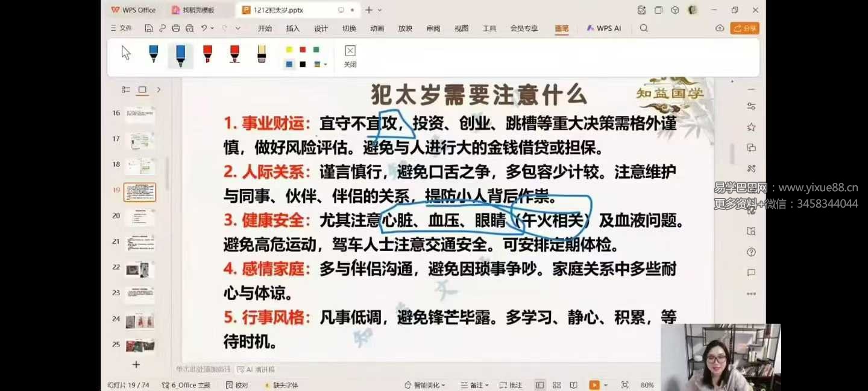Open the 智能美化 dropdown
868x391 pixels.
(425, 384)
